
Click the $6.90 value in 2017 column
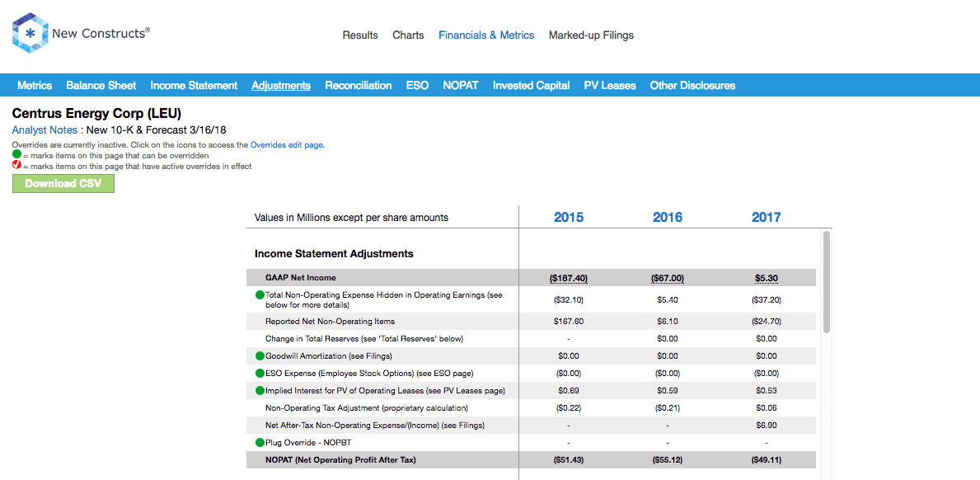pos(767,426)
